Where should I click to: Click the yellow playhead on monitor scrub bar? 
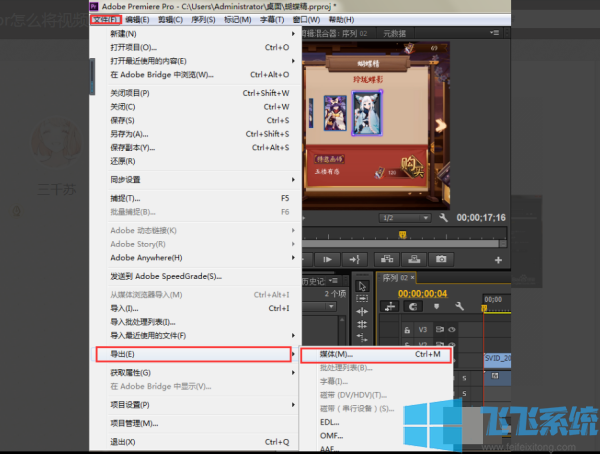point(402,236)
